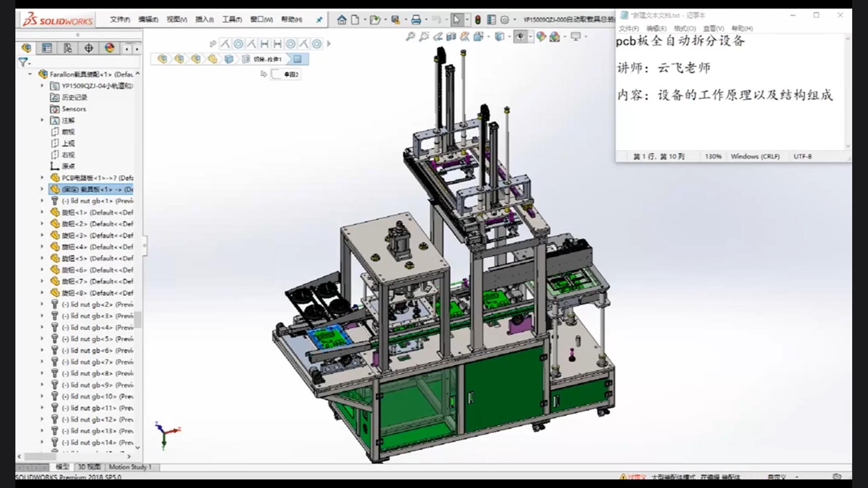The image size is (868, 488).
Task: Click the View Orientation cube icon
Action: tap(479, 37)
